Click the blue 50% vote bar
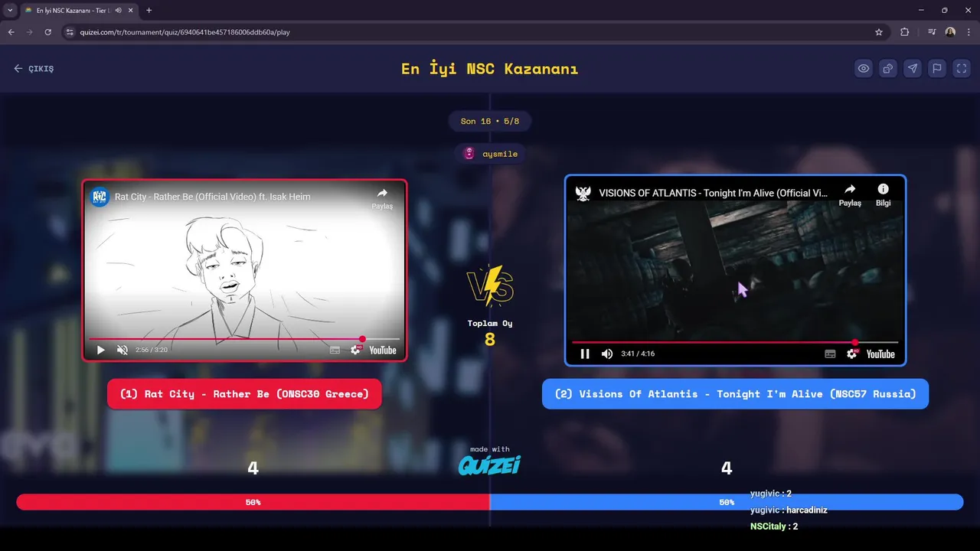 click(x=727, y=502)
